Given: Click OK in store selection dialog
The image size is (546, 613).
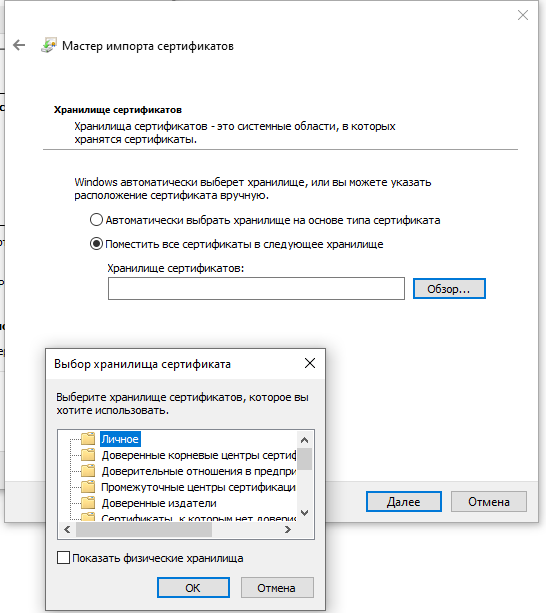Looking at the screenshot, I should [x=193, y=588].
